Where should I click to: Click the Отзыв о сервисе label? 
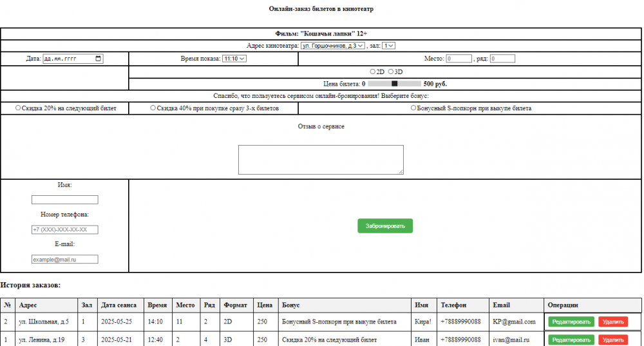click(x=321, y=126)
